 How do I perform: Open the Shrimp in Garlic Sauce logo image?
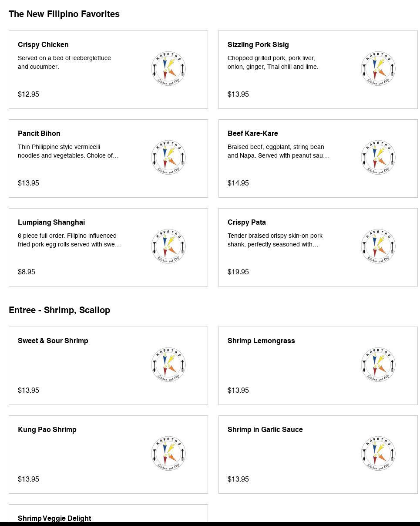(378, 454)
